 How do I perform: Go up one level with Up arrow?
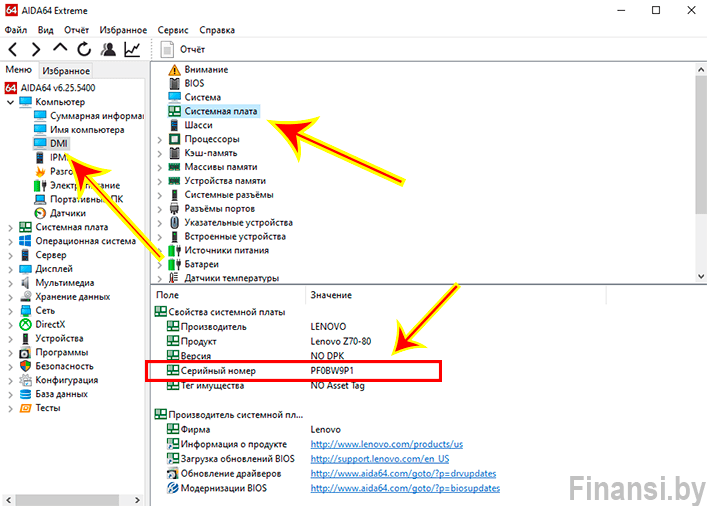point(60,48)
